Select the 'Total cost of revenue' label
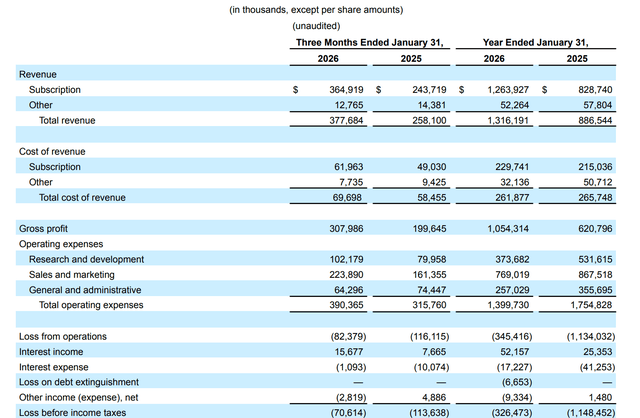The height and width of the screenshot is (418, 640). pyautogui.click(x=82, y=198)
